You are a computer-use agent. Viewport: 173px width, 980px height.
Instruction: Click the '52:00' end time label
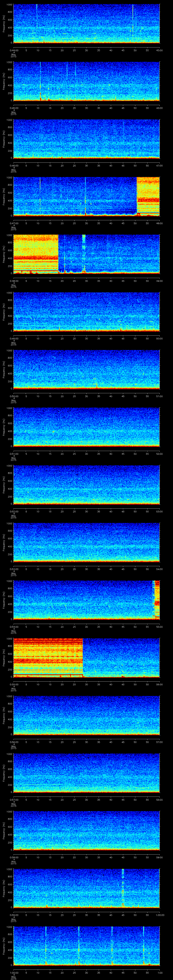pos(160,454)
